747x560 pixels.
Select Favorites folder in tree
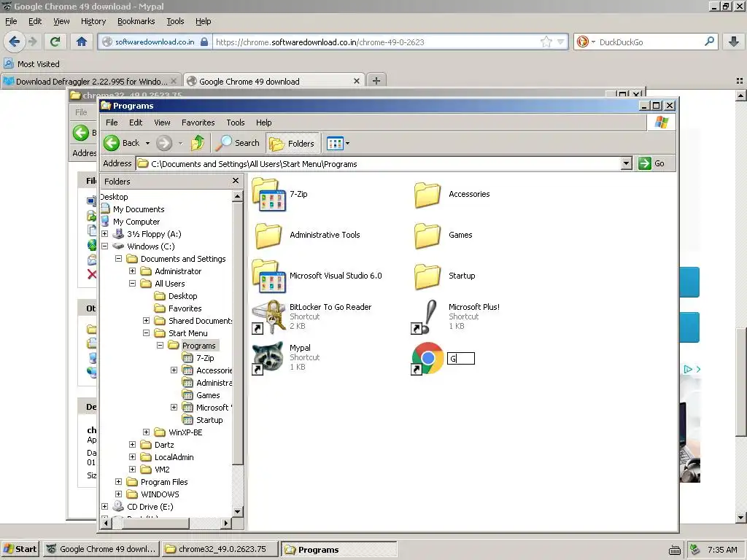(185, 308)
